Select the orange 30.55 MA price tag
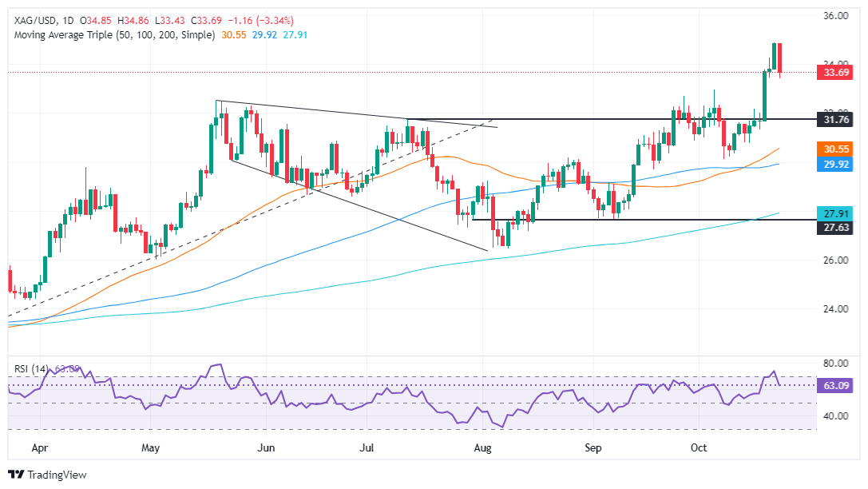868x489 pixels. coord(836,149)
